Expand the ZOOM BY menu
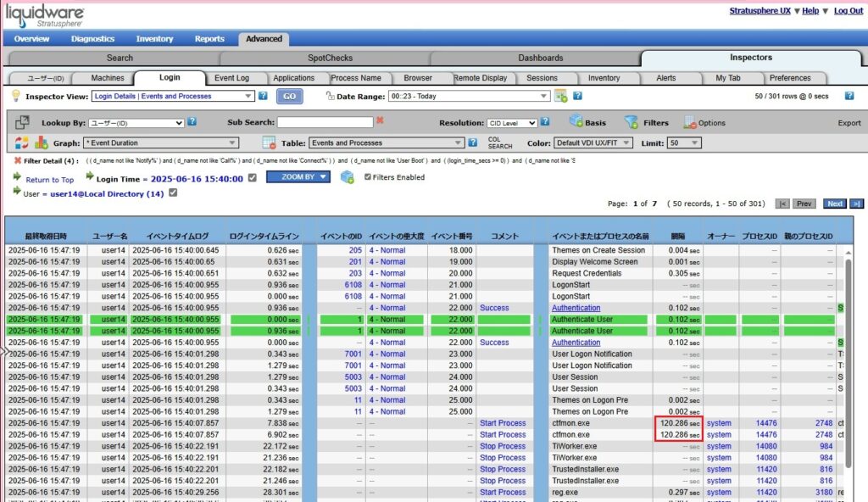The width and height of the screenshot is (868, 502). coord(298,176)
